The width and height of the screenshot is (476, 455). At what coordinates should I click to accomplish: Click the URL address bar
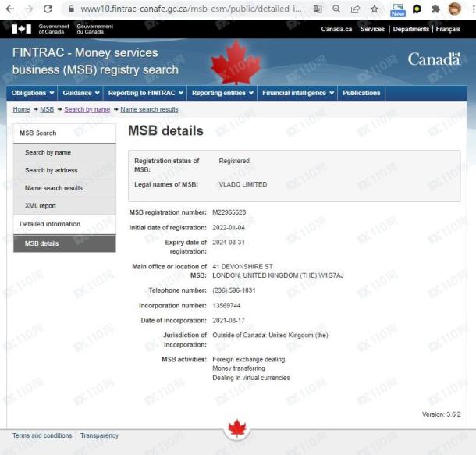[x=190, y=9]
